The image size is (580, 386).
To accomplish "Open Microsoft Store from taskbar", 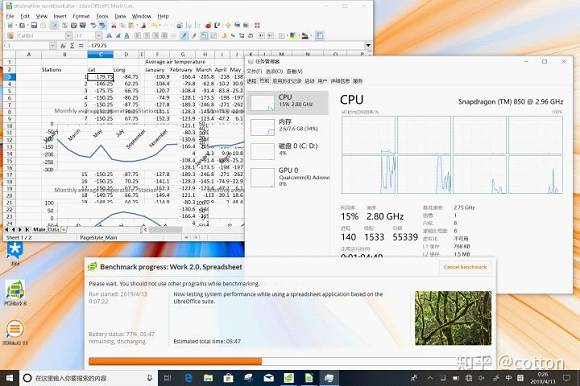I will pyautogui.click(x=228, y=378).
